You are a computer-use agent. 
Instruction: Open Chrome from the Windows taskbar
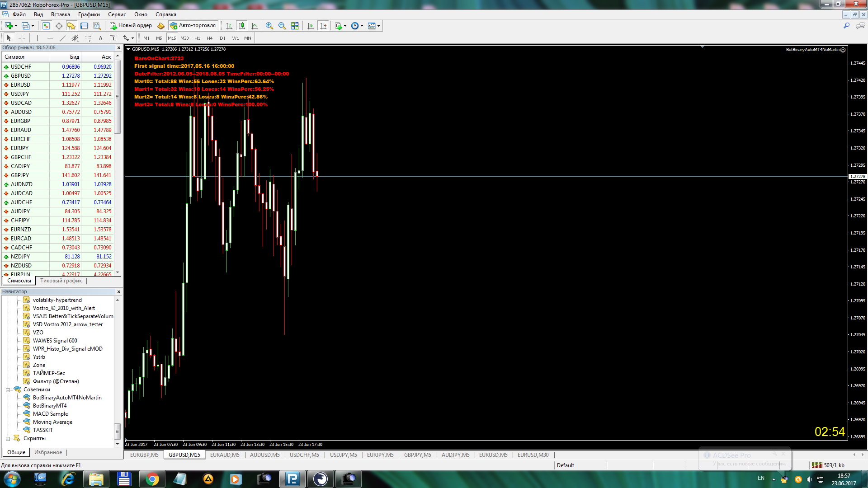pos(152,479)
